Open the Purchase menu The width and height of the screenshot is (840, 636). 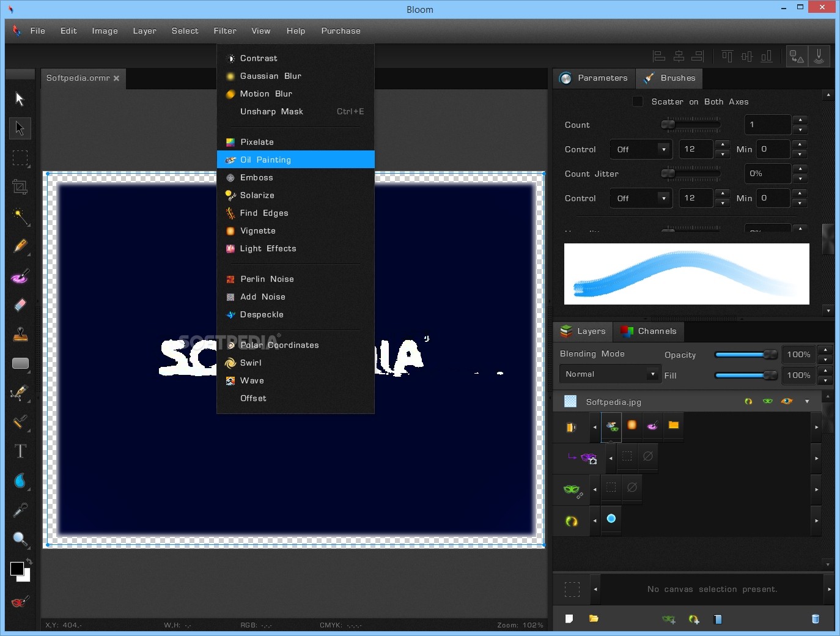click(x=341, y=31)
